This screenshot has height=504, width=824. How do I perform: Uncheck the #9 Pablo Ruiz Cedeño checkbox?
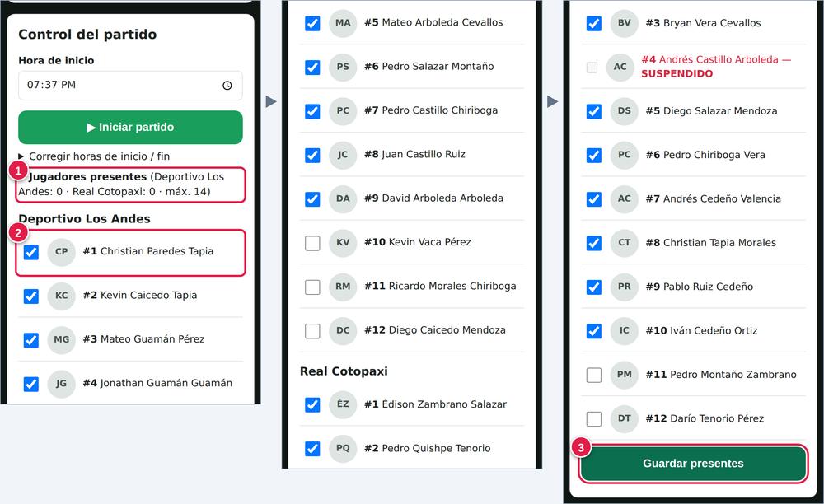coord(594,287)
